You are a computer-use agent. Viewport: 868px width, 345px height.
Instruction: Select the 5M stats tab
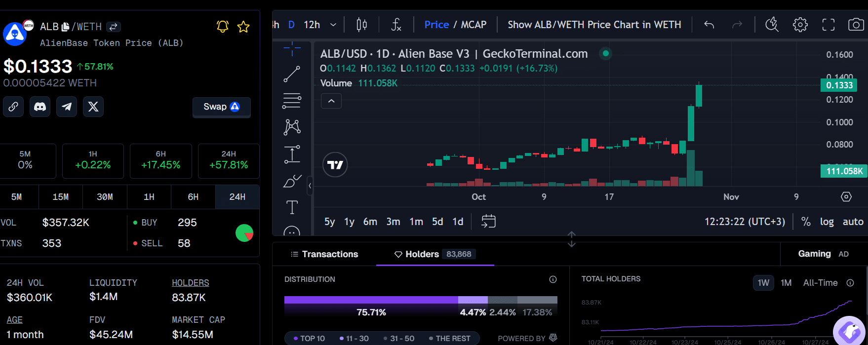click(x=17, y=197)
